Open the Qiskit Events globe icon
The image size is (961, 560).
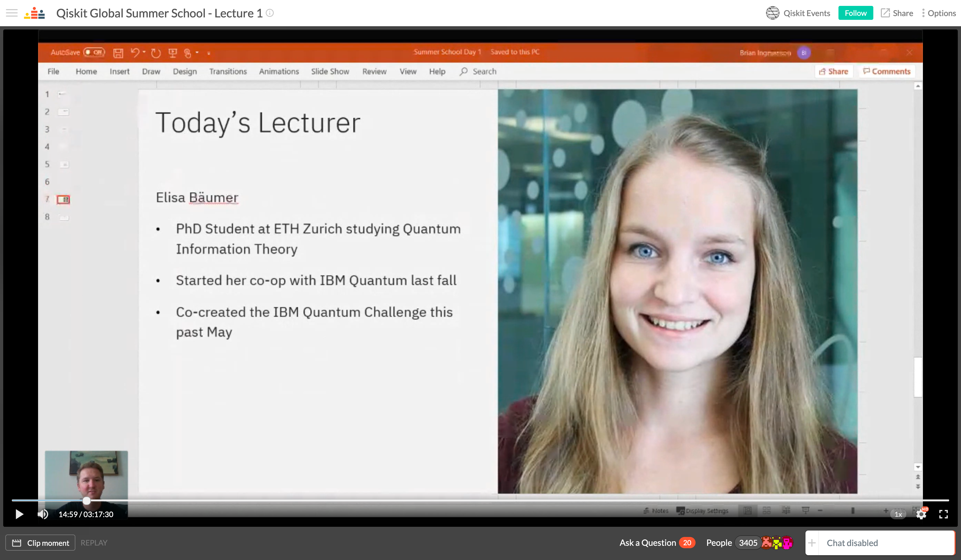pyautogui.click(x=773, y=13)
